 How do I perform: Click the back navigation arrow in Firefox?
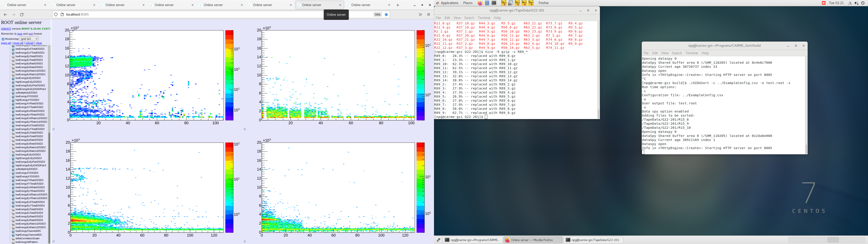pyautogui.click(x=5, y=14)
